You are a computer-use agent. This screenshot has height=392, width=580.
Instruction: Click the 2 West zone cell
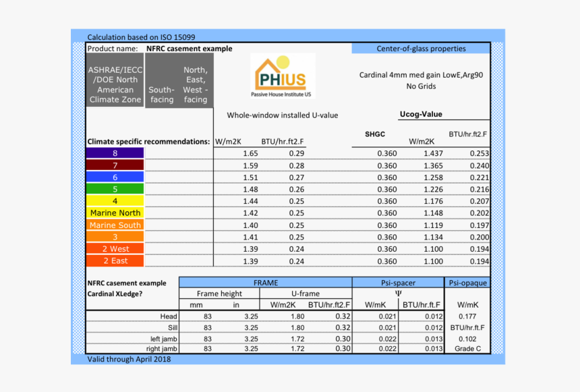(x=115, y=249)
